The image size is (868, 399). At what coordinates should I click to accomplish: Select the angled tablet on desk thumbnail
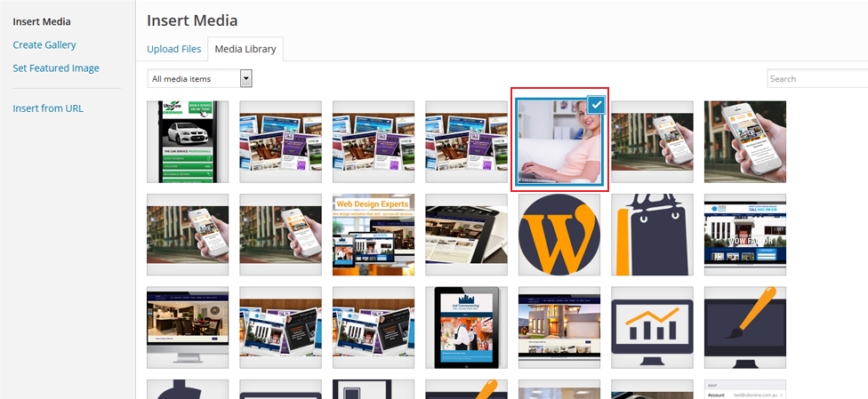pos(466,235)
